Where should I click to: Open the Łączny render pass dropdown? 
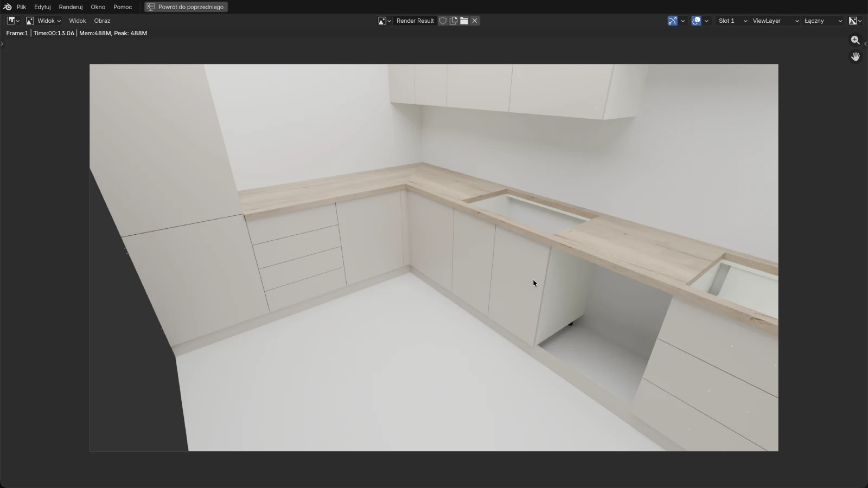(824, 21)
